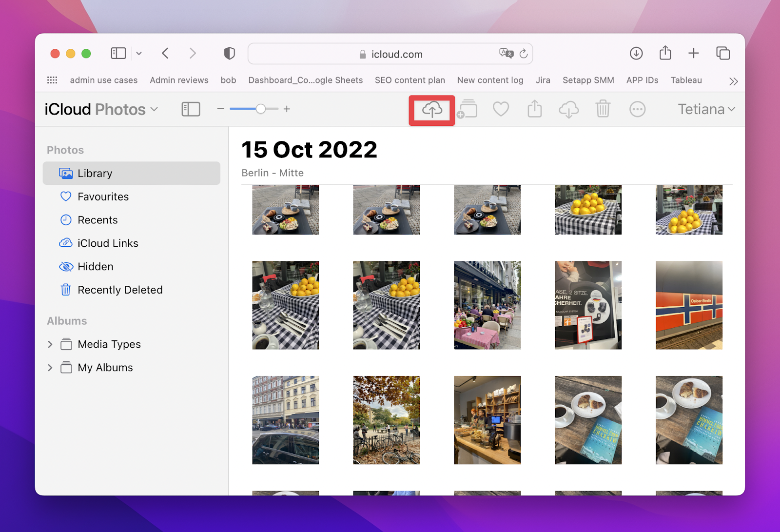Click the '15 Oct 2022' heading
780x532 pixels.
[x=309, y=150]
